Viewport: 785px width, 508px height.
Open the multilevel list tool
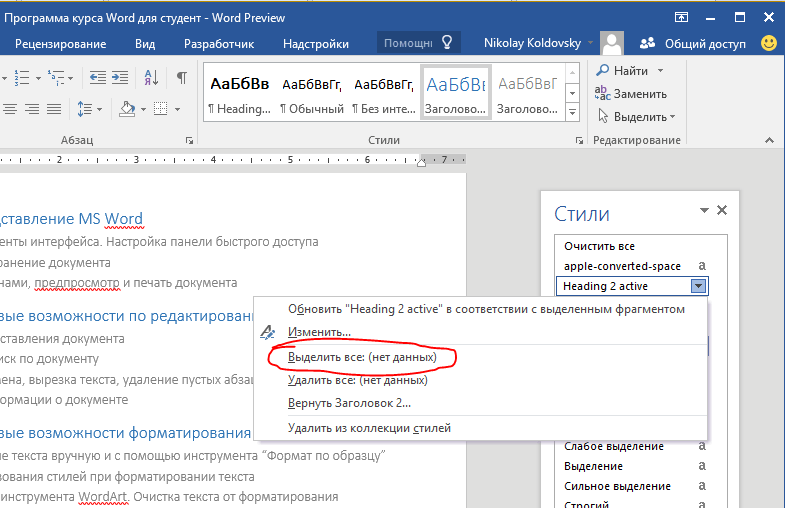56,78
